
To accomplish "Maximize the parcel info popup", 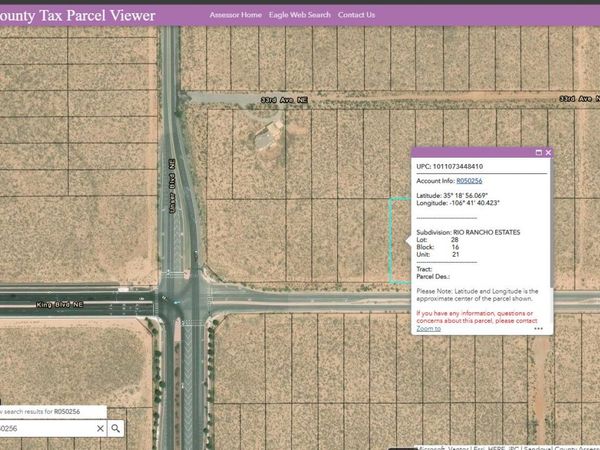I will pyautogui.click(x=538, y=153).
